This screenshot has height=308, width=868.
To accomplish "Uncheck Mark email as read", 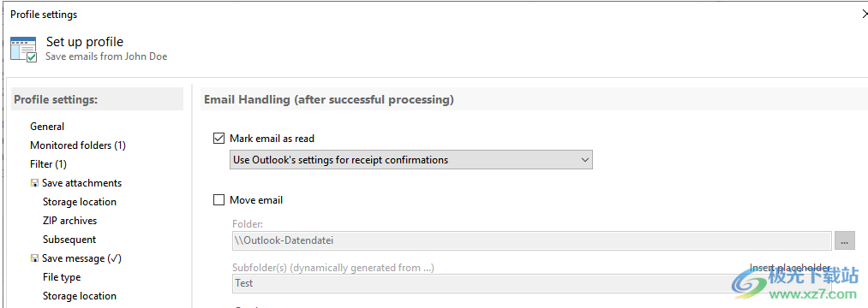I will coord(218,139).
